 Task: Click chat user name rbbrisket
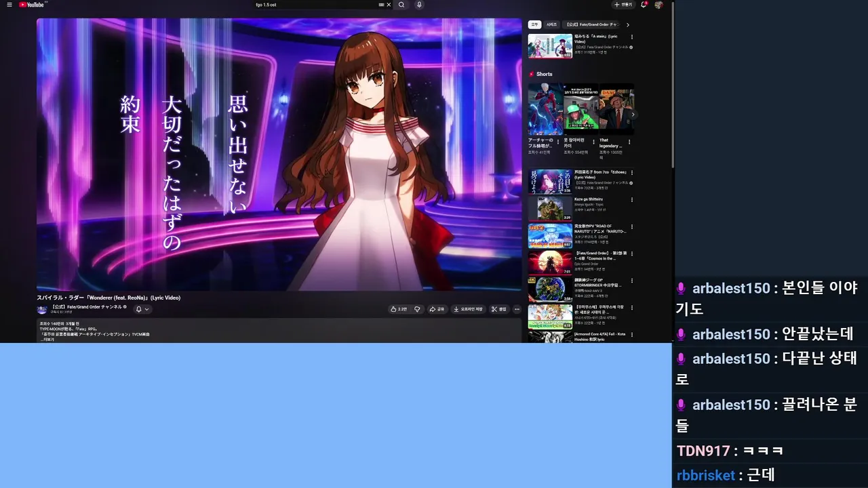point(706,475)
